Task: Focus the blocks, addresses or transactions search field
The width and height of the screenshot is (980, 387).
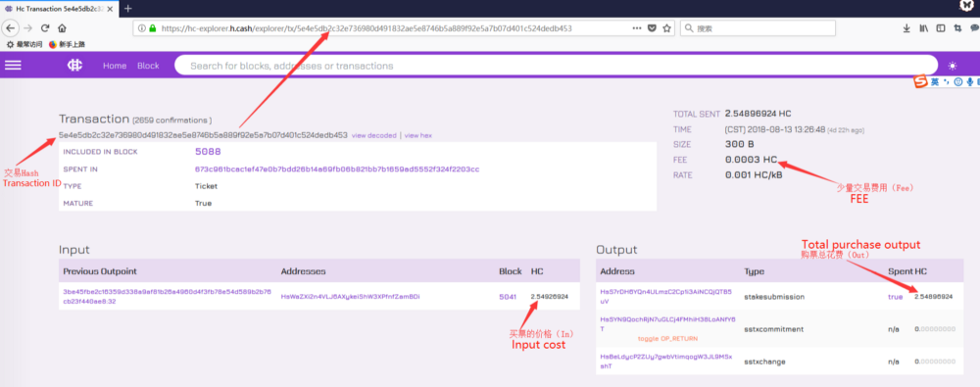Action: click(x=557, y=66)
